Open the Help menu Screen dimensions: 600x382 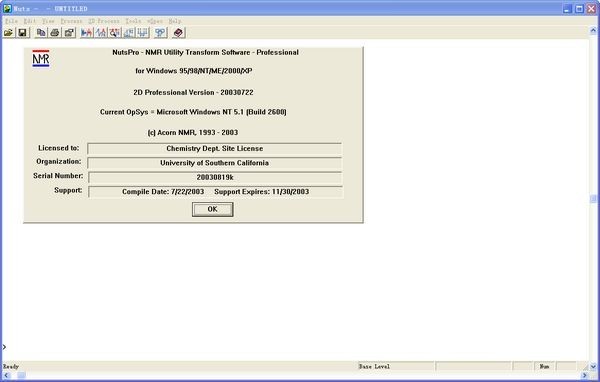(175, 21)
